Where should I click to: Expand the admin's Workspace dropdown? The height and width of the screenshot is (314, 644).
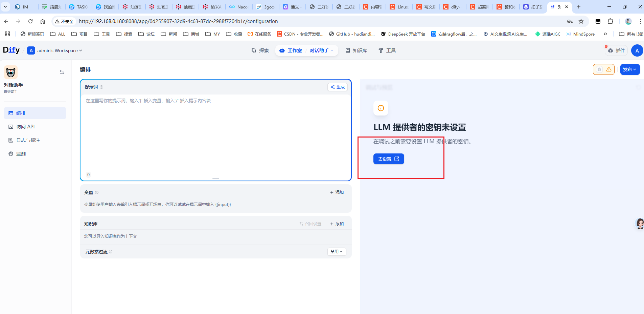(55, 50)
